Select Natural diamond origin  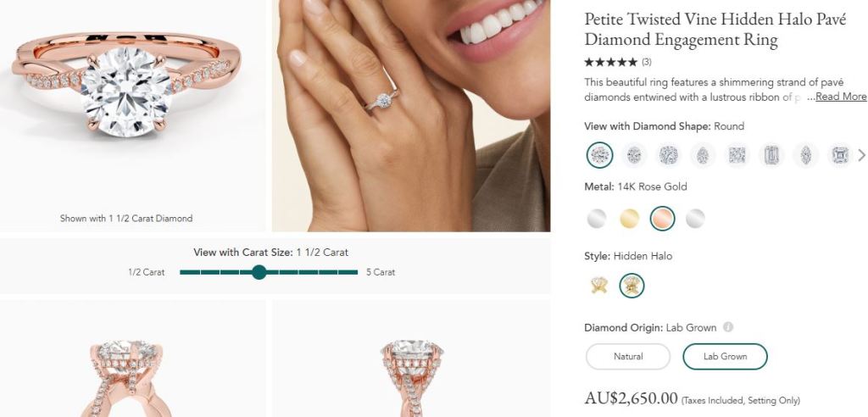point(628,357)
